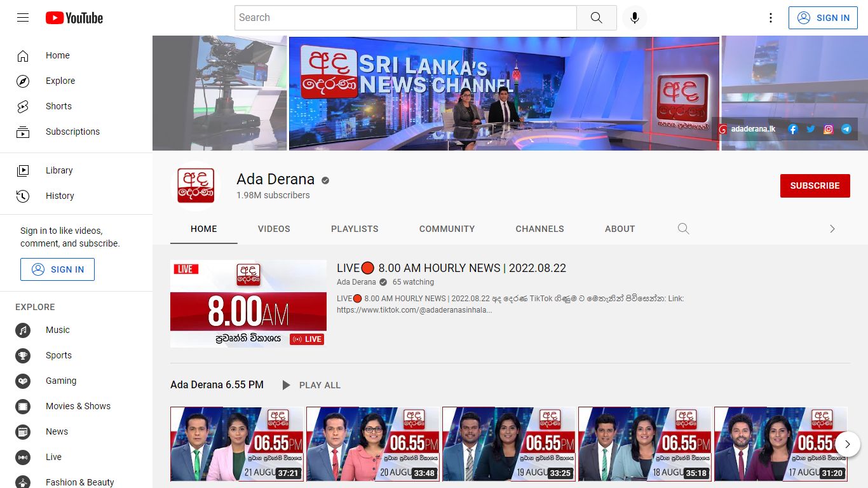The width and height of the screenshot is (868, 488).
Task: Show more channel tabs with chevron
Action: [x=832, y=229]
